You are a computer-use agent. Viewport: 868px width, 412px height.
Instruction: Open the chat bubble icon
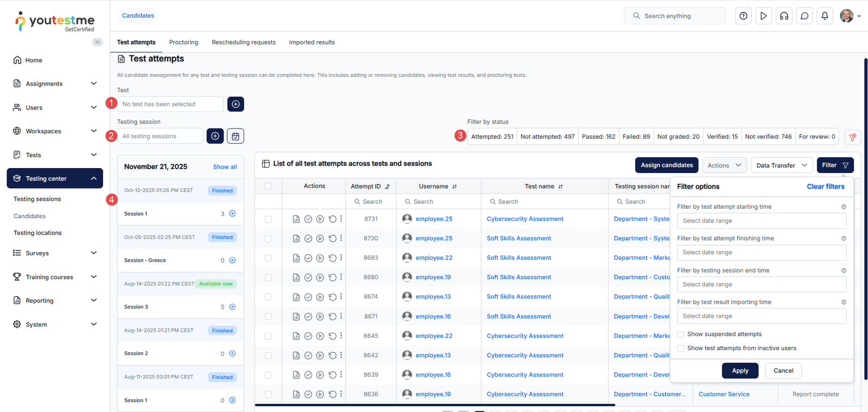[x=805, y=16]
